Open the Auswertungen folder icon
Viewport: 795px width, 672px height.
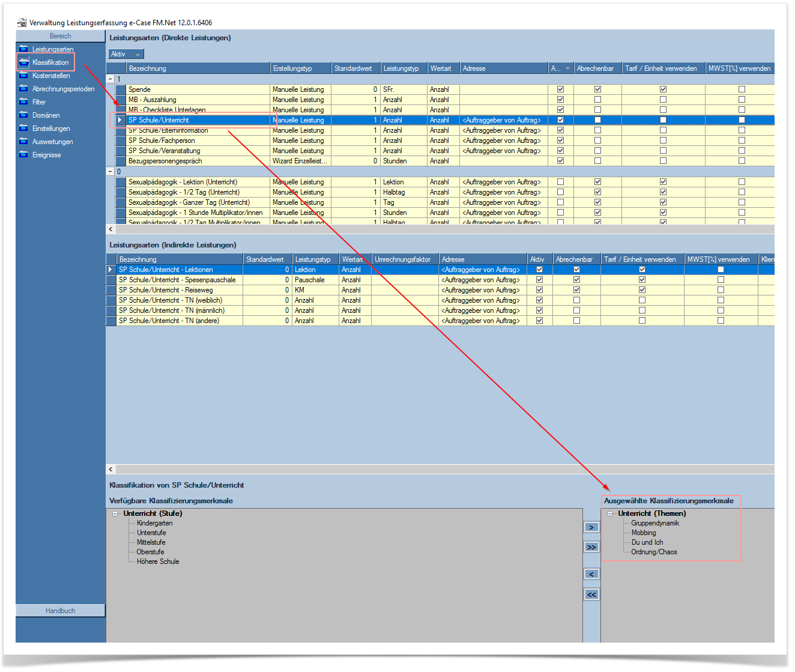pyautogui.click(x=23, y=141)
